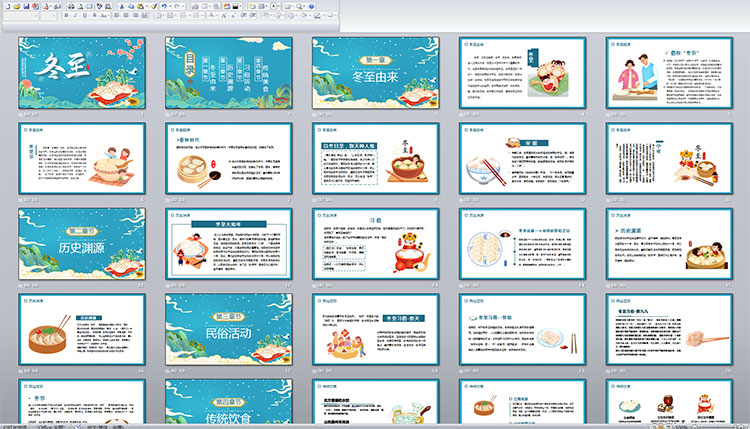The image size is (750, 429).
Task: Toggle Italic formatting
Action: tap(75, 16)
